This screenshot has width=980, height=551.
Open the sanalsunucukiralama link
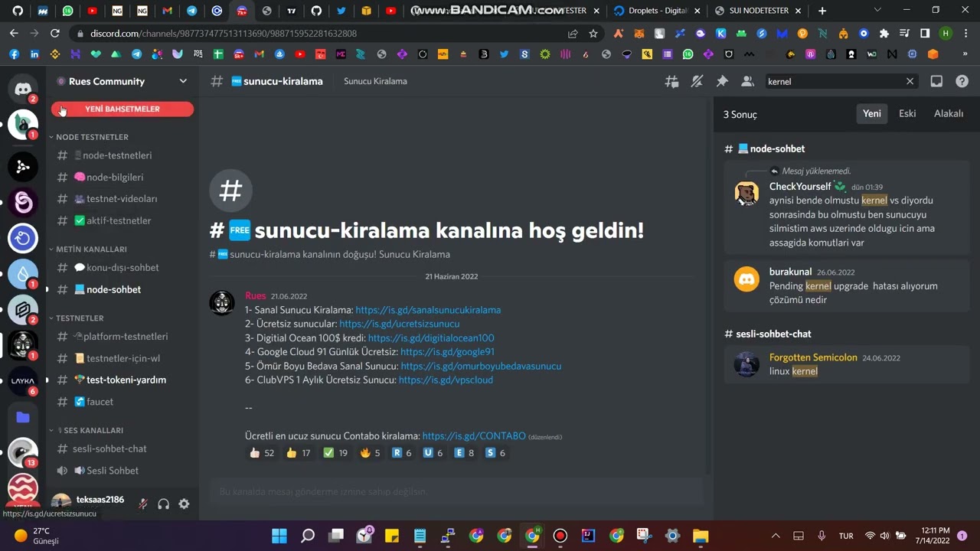(x=428, y=310)
